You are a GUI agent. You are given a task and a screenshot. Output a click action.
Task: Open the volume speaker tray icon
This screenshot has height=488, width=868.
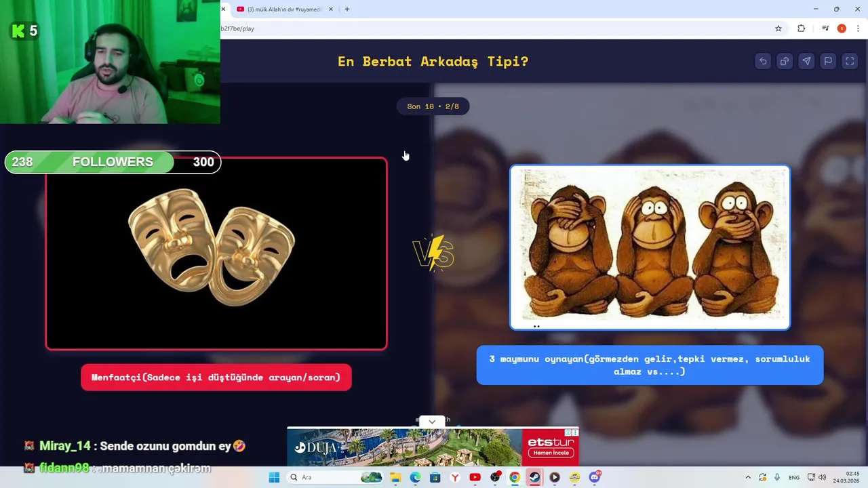coord(823,477)
